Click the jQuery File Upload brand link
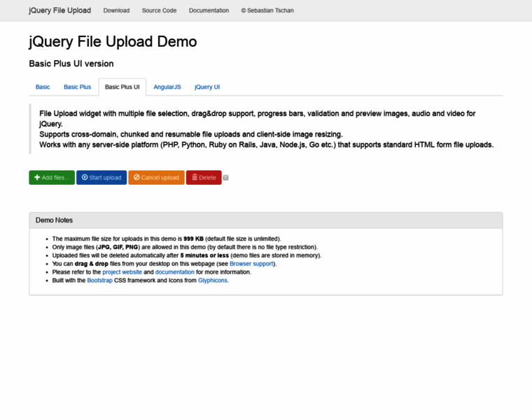Screen dimensions: 532x420 [x=59, y=10]
